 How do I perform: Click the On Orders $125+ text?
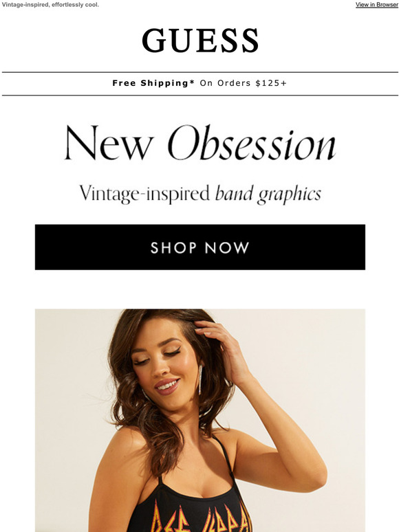coord(243,83)
